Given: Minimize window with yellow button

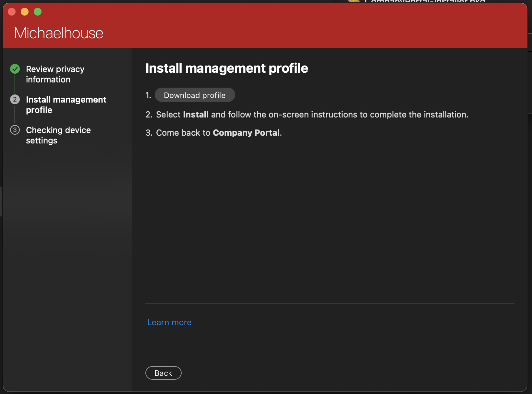Looking at the screenshot, I should (x=25, y=12).
